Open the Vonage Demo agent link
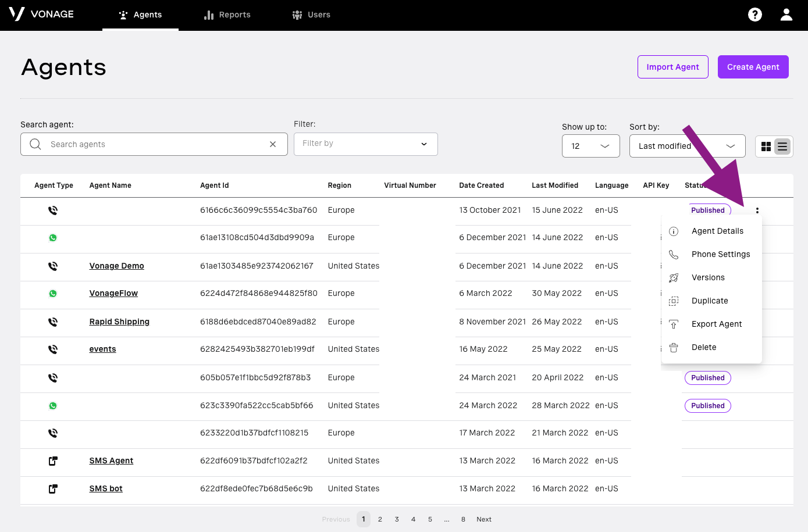 [117, 266]
